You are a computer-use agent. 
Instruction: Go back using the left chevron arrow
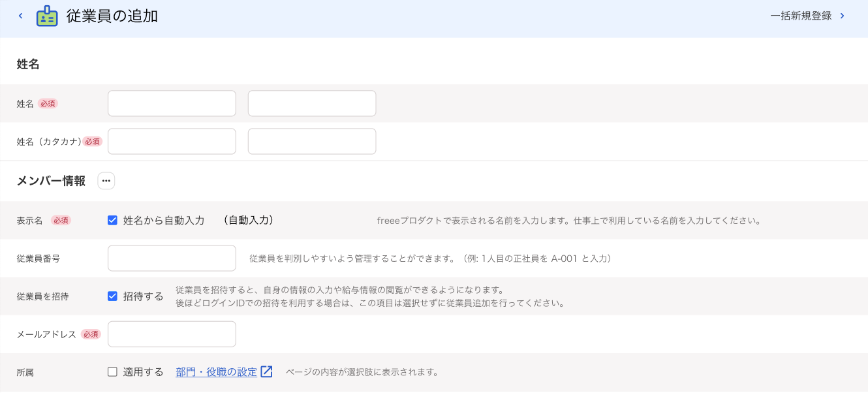20,16
